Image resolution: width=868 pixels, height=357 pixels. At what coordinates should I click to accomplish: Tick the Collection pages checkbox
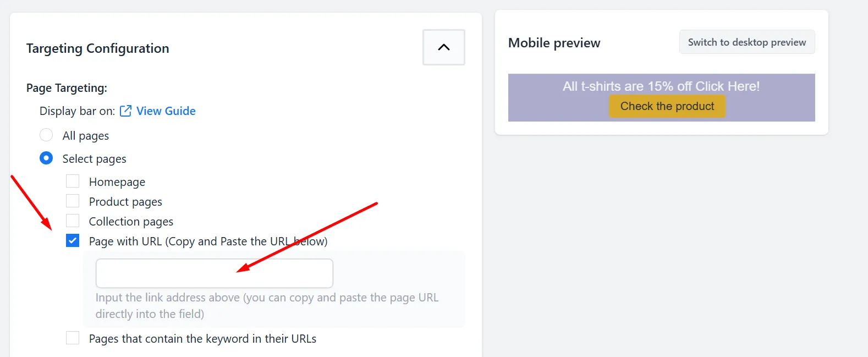coord(73,221)
